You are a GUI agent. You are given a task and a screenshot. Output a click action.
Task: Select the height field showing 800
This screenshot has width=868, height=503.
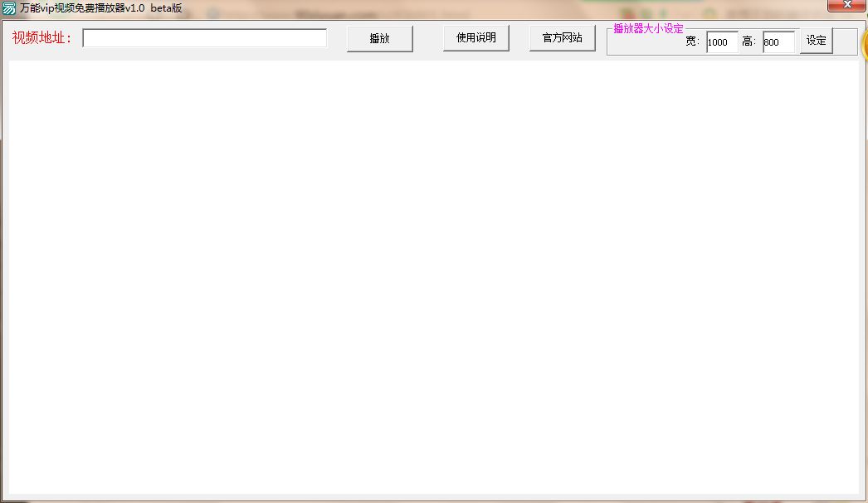[x=777, y=42]
